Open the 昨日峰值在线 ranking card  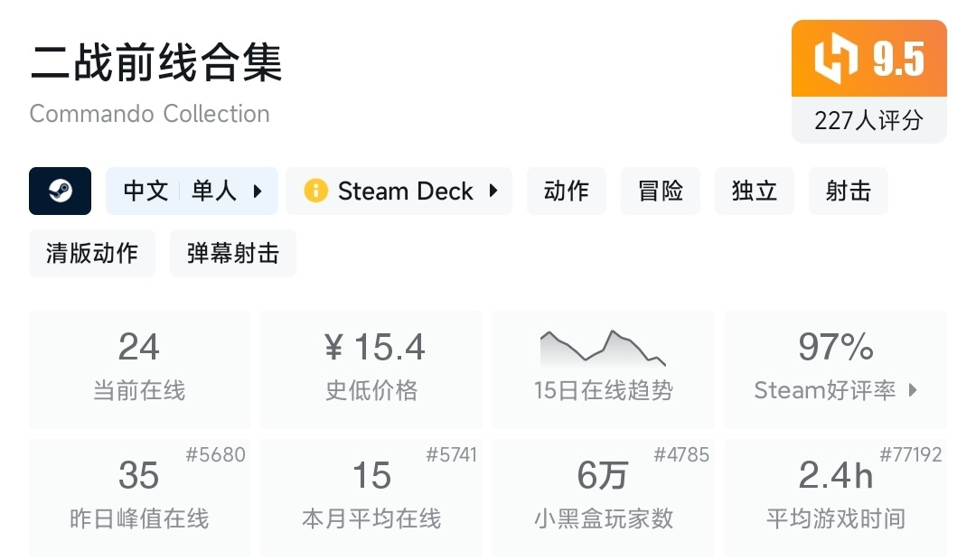pyautogui.click(x=139, y=497)
